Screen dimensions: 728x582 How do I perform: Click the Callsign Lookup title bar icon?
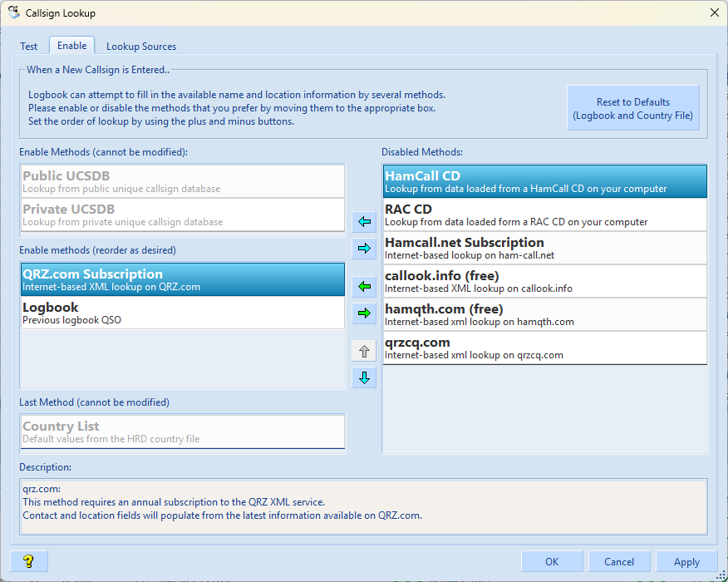coord(14,12)
